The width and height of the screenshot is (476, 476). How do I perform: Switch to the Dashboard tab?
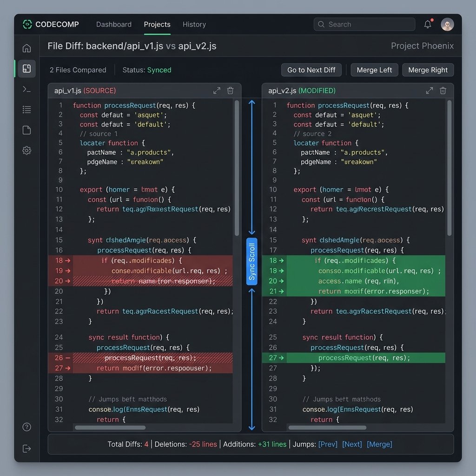click(x=114, y=24)
